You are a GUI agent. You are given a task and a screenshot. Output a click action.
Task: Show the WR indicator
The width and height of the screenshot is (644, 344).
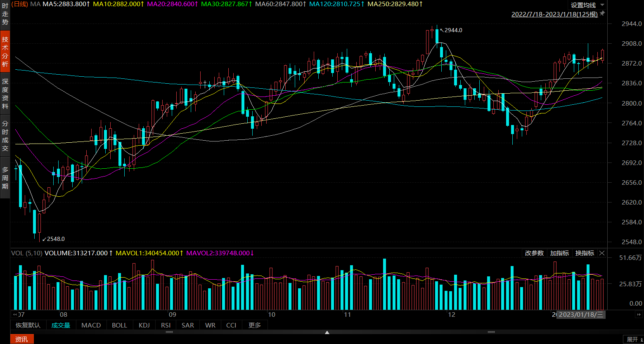click(x=210, y=325)
